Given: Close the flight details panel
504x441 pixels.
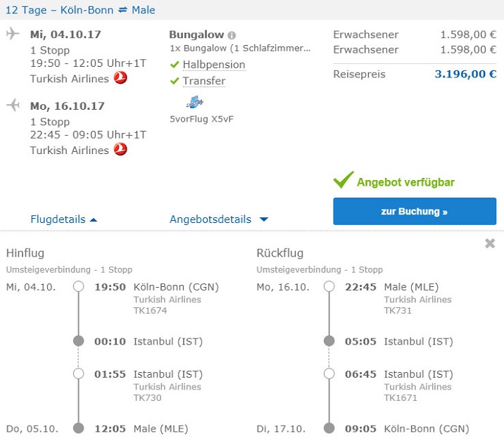Looking at the screenshot, I should pos(490,243).
